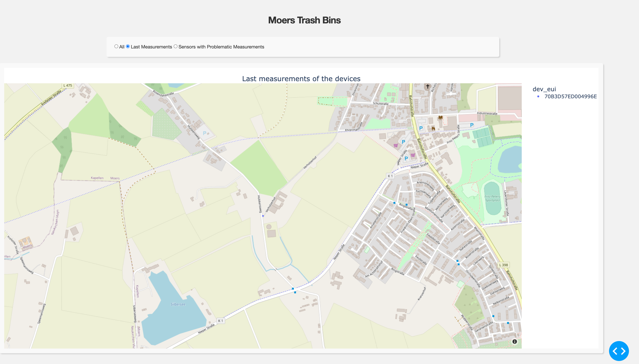Select the All radio button
The height and width of the screenshot is (364, 639).
[x=116, y=47]
